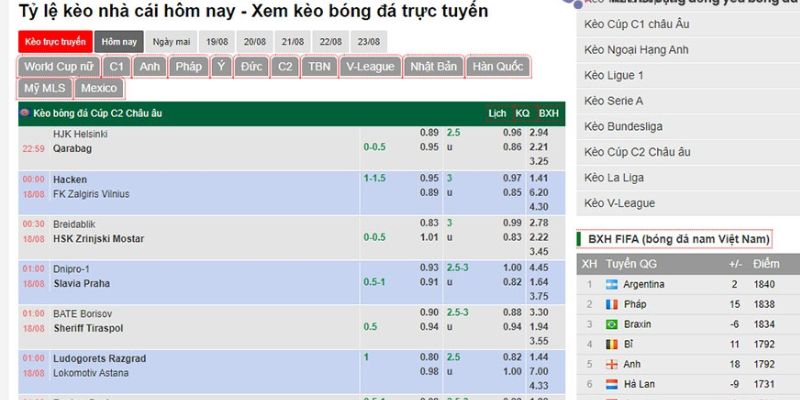Filter by Mỹ MLS league button
The image size is (800, 400).
click(x=45, y=88)
